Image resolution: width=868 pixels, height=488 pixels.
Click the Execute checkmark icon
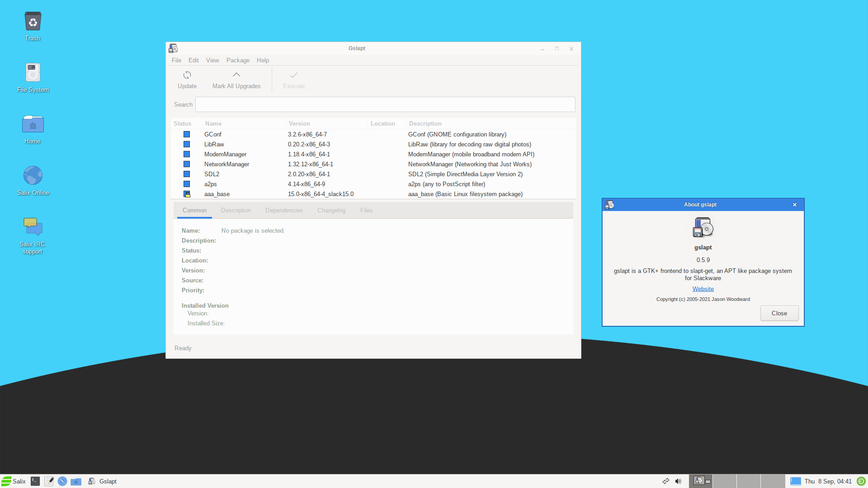(293, 75)
